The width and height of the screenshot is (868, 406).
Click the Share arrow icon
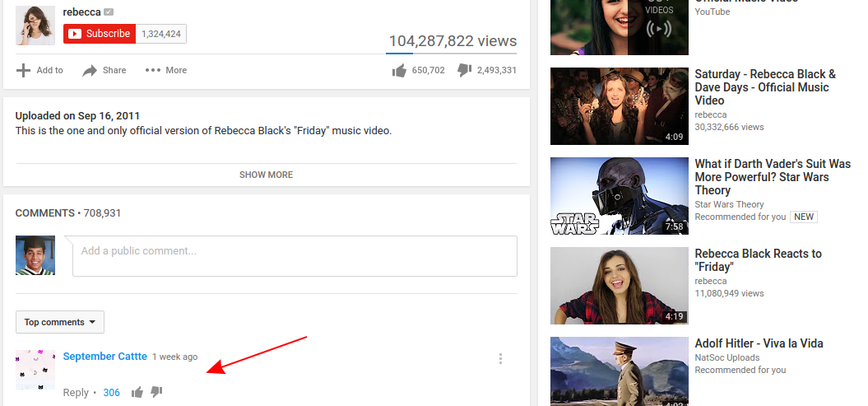pyautogui.click(x=90, y=70)
